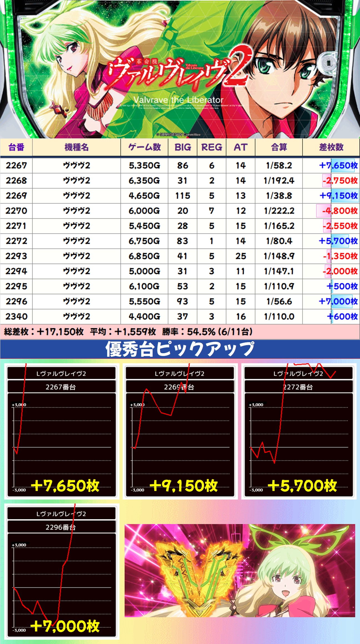Open the 2267番台 slump graph

pos(61,431)
